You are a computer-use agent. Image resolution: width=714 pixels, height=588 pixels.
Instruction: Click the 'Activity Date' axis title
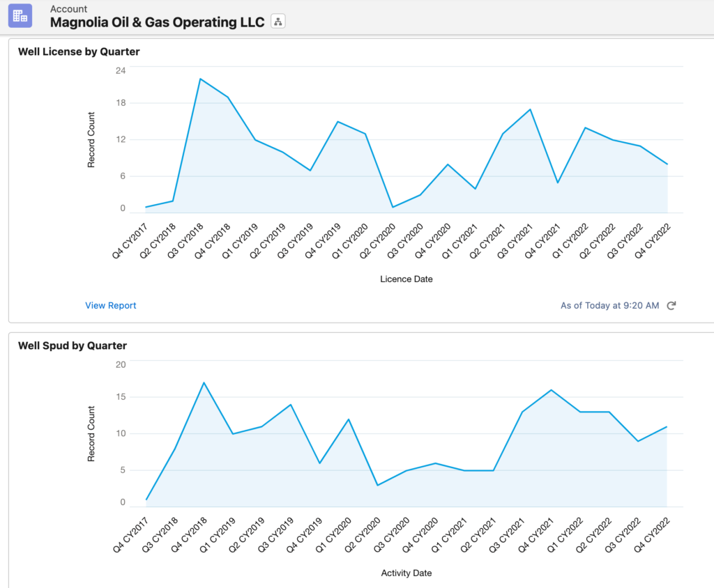(x=407, y=573)
